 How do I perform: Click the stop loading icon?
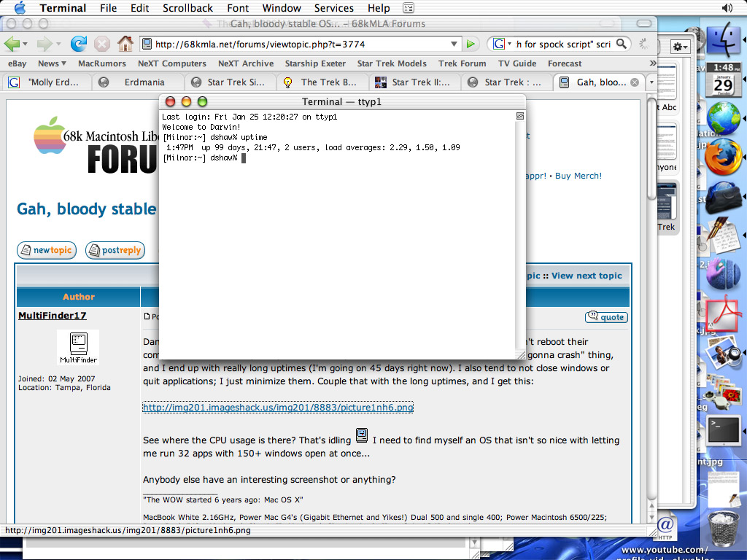point(101,44)
